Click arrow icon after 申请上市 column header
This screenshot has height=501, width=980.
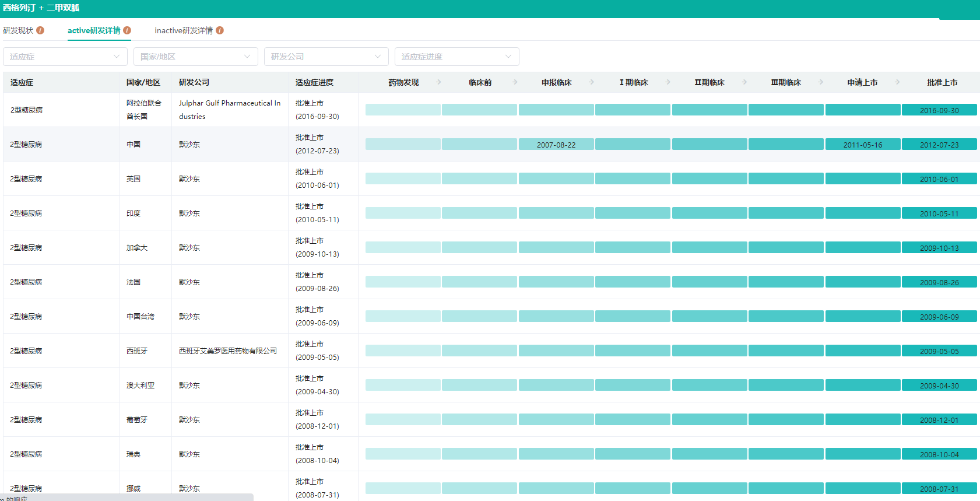[x=897, y=82]
